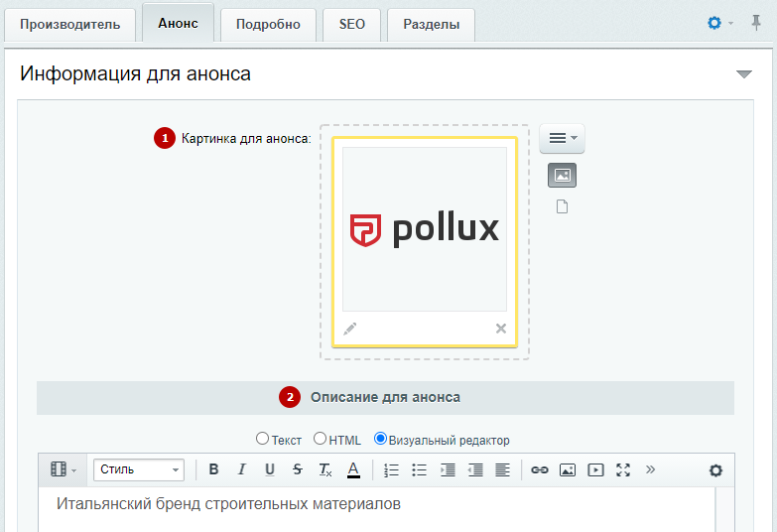Viewport: 777px width, 532px height.
Task: Insert a numbered list
Action: click(x=391, y=469)
